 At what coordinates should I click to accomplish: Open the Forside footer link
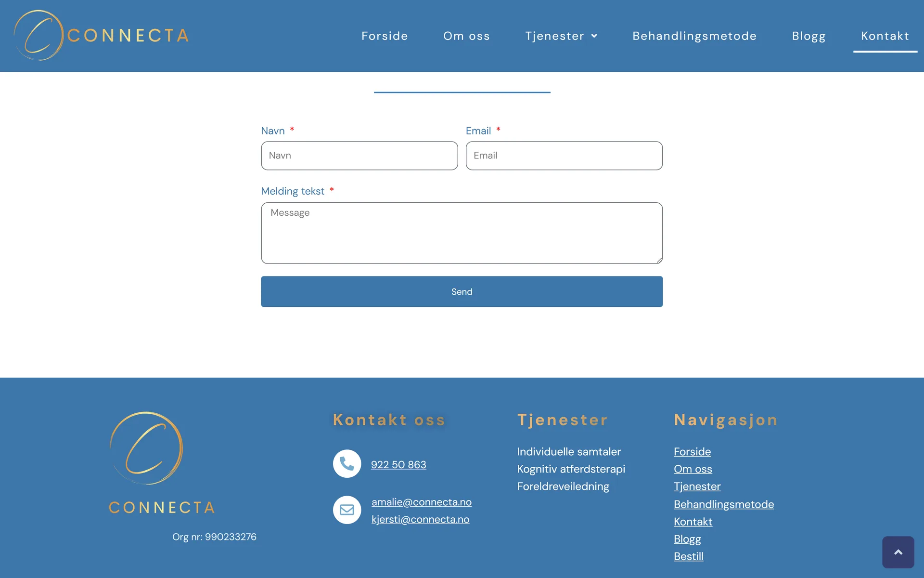(x=692, y=452)
